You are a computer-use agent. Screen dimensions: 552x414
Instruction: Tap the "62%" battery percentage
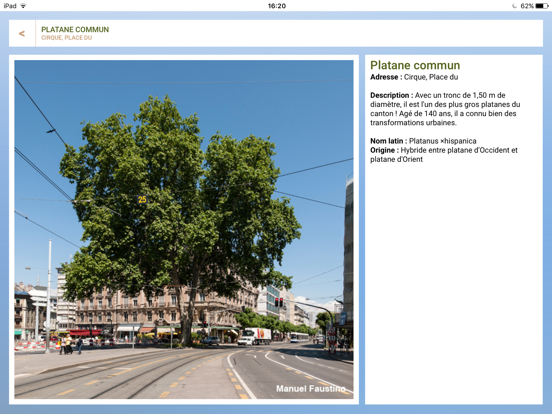[x=527, y=6]
